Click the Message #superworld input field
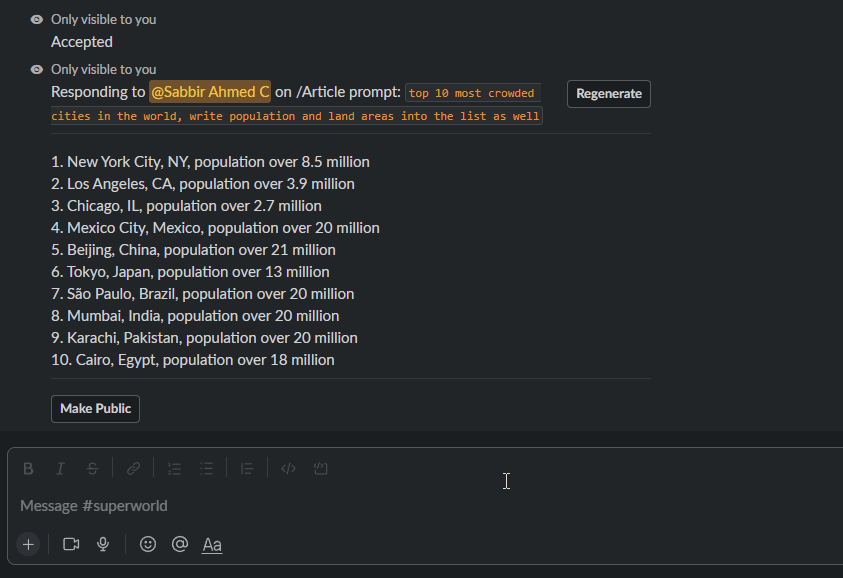The image size is (843, 578). coord(300,505)
